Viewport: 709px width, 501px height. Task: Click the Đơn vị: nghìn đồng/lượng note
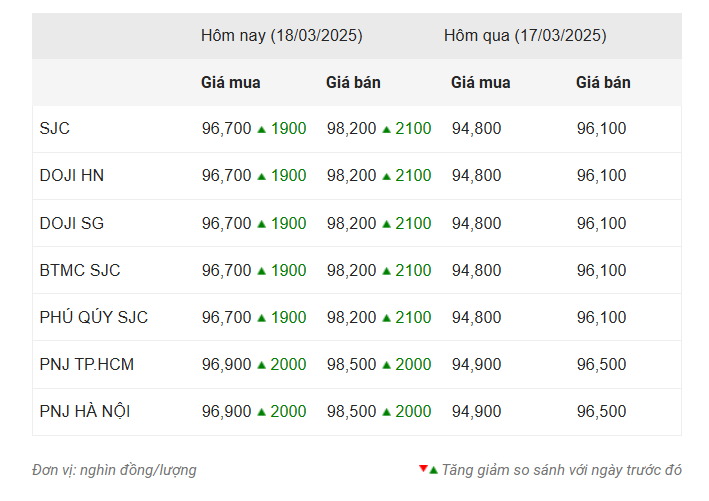click(114, 470)
